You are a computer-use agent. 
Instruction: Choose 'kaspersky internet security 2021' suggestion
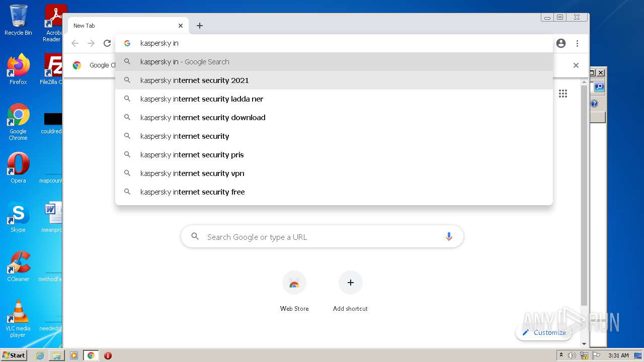click(334, 80)
